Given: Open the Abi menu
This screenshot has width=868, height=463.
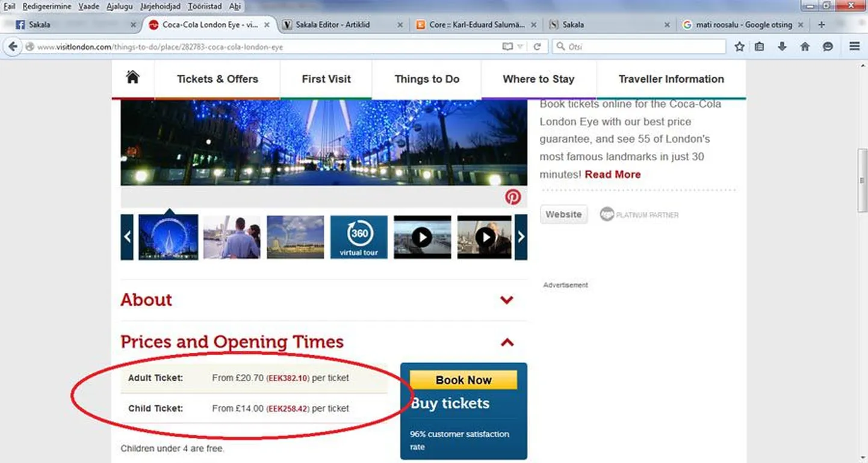Looking at the screenshot, I should [235, 6].
